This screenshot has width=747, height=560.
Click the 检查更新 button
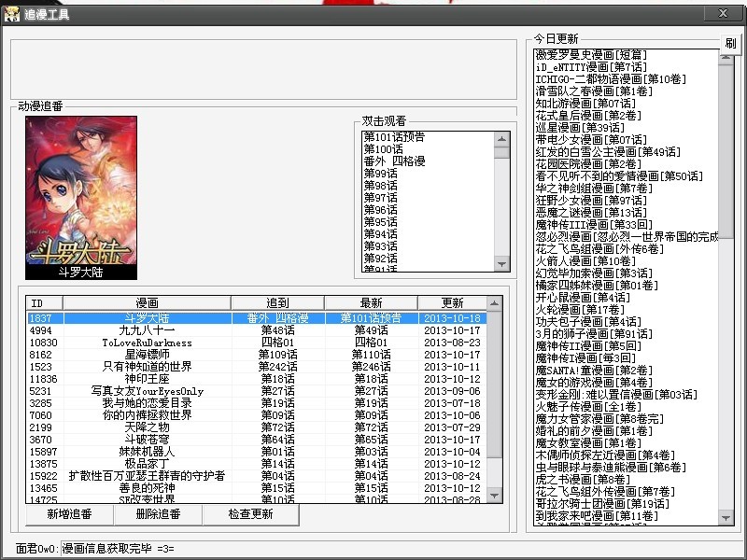point(250,514)
